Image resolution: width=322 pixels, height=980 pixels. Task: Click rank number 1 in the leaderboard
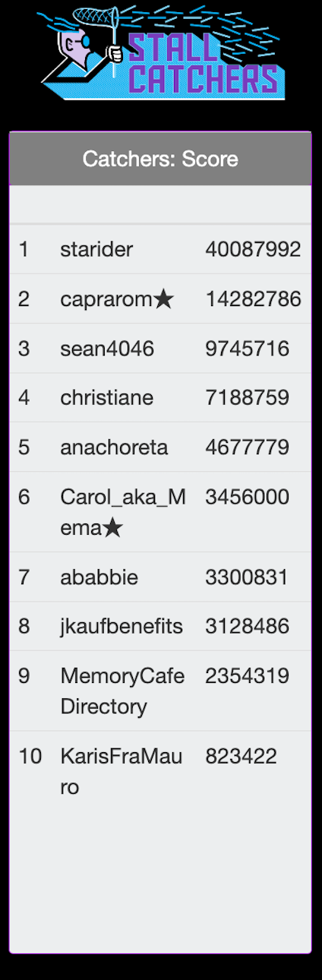[x=24, y=249]
